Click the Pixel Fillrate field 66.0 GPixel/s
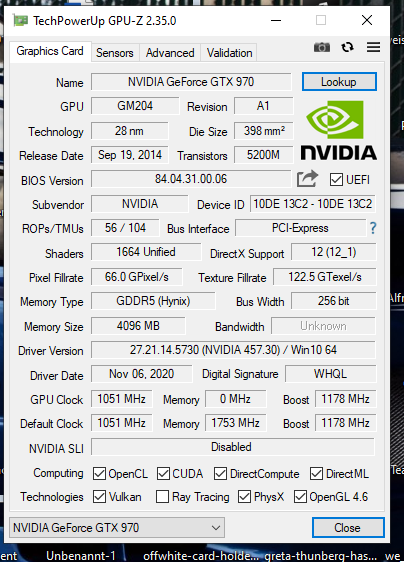The image size is (404, 562). click(x=137, y=277)
